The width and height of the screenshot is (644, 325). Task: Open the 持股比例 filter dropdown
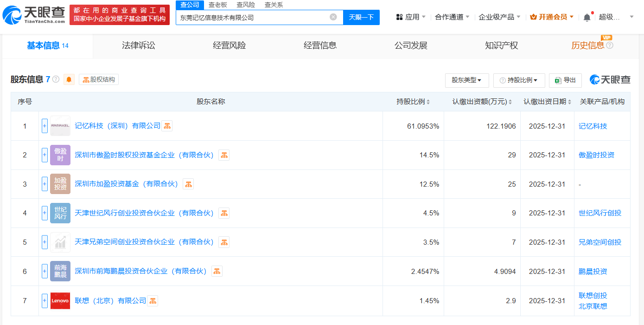click(x=519, y=80)
